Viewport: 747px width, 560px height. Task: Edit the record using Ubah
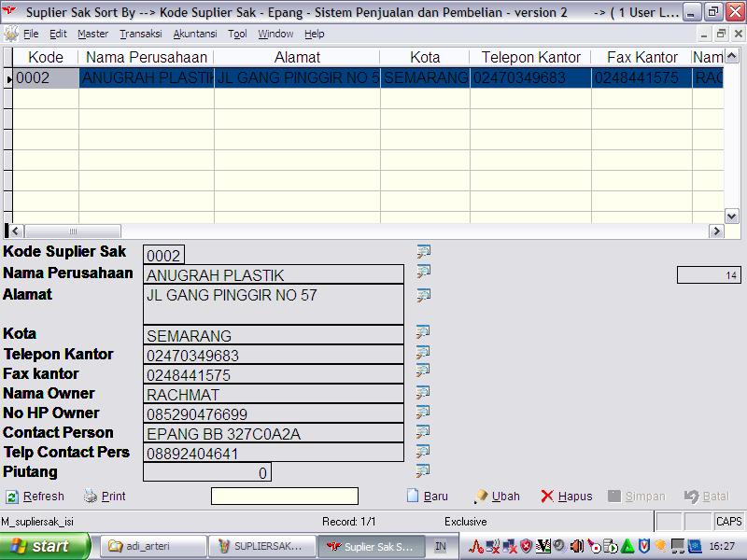point(497,497)
